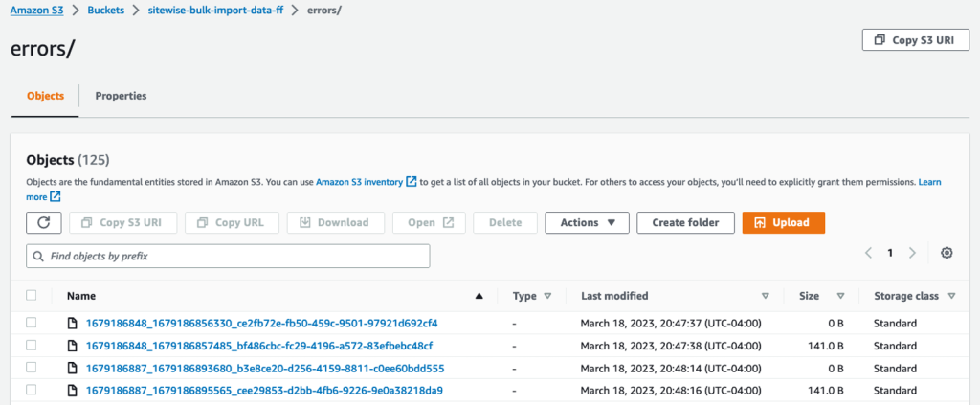Open object 1679186887_1679186893680_b3e8ce20 link
The width and height of the screenshot is (980, 405).
265,368
